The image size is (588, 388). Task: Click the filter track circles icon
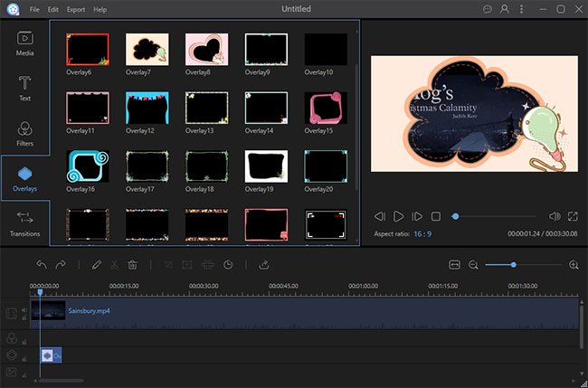coord(12,337)
